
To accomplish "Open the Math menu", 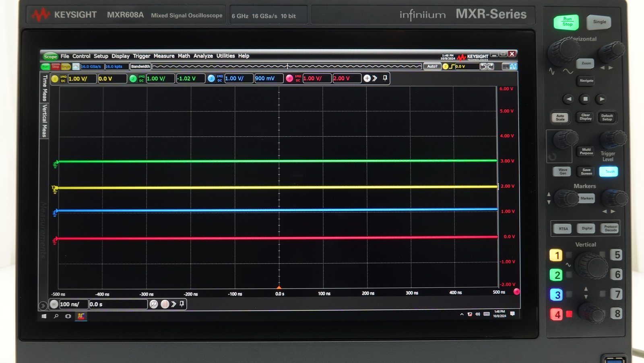I will [x=184, y=56].
